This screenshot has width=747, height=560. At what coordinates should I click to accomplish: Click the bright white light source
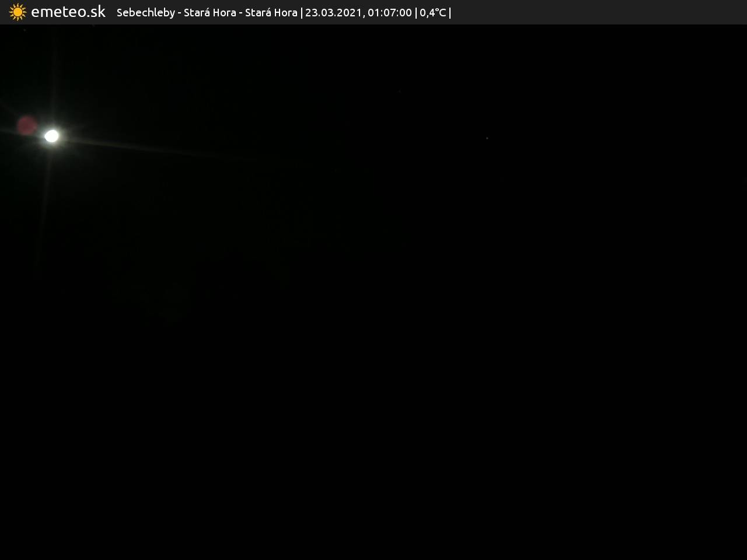coord(52,136)
